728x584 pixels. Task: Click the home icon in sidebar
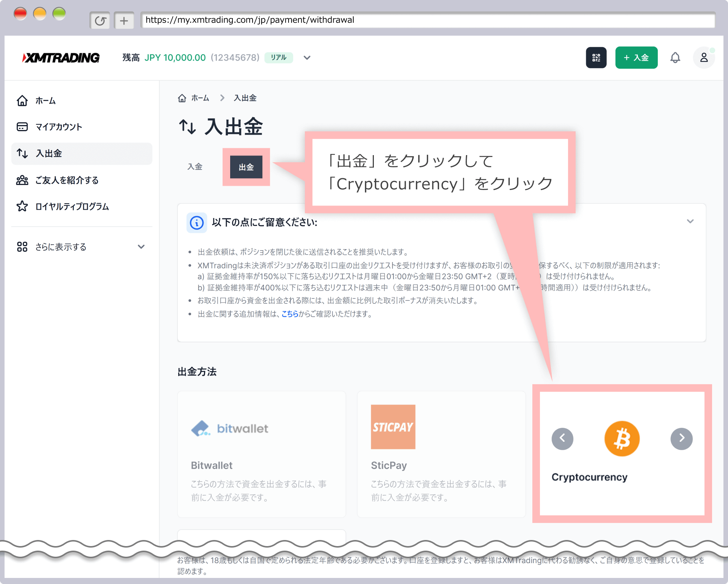(22, 101)
